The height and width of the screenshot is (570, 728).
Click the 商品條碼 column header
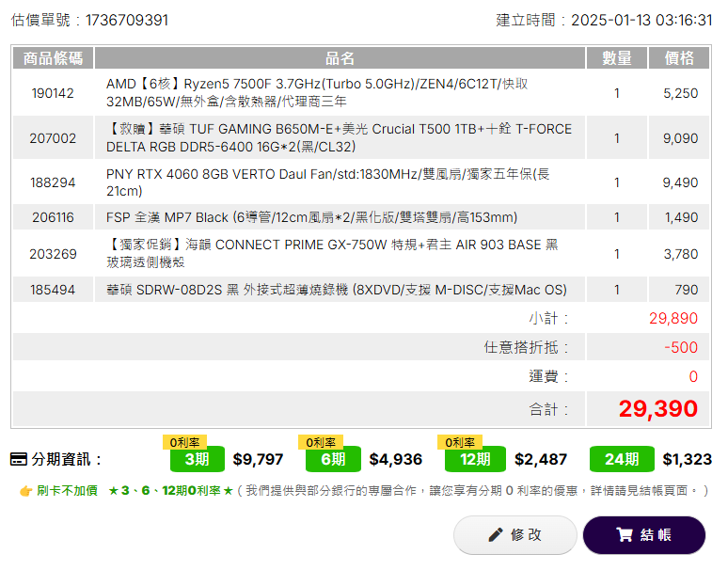53,58
